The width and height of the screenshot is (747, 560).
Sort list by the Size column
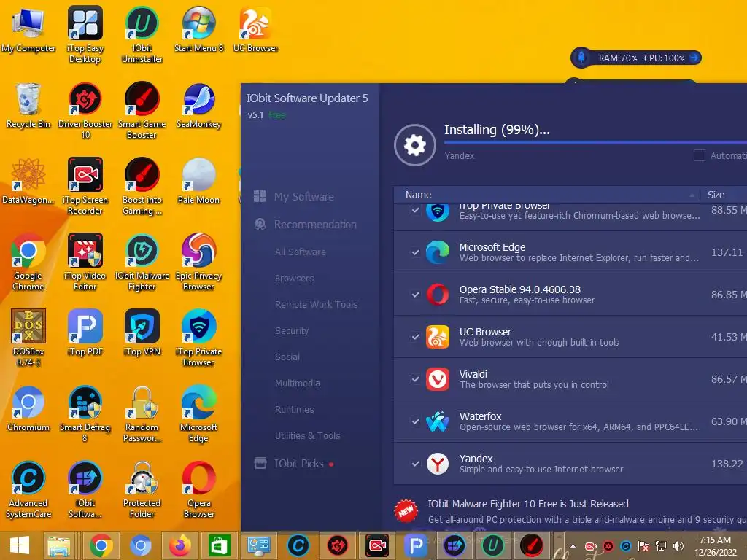(x=724, y=195)
